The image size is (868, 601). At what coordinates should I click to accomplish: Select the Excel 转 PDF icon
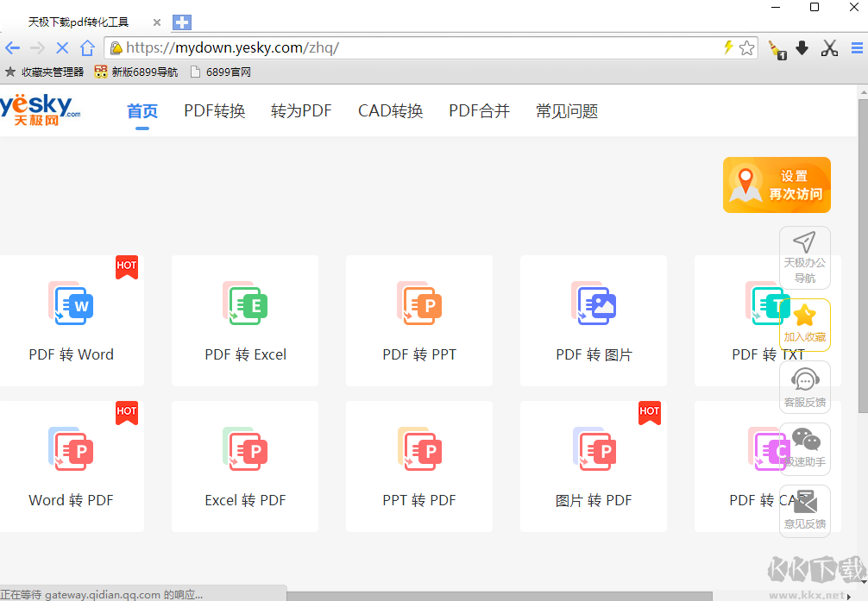[245, 449]
